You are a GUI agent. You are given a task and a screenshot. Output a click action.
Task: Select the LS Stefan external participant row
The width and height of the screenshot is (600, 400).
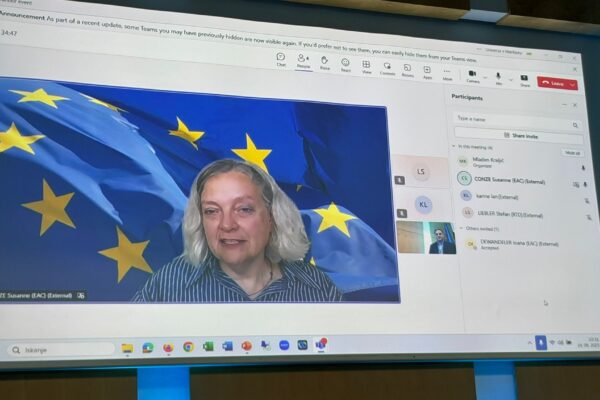tap(525, 214)
